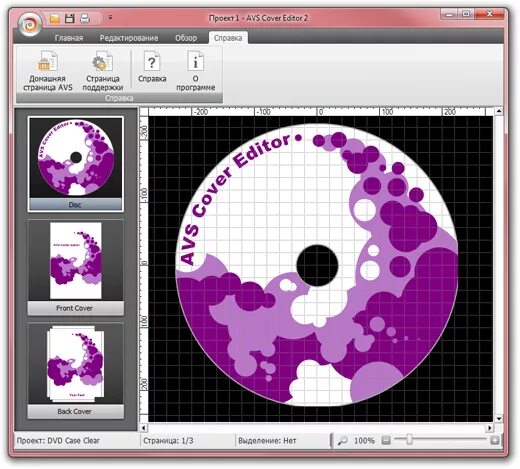
Task: Click the zoom out minus button
Action: (x=386, y=440)
